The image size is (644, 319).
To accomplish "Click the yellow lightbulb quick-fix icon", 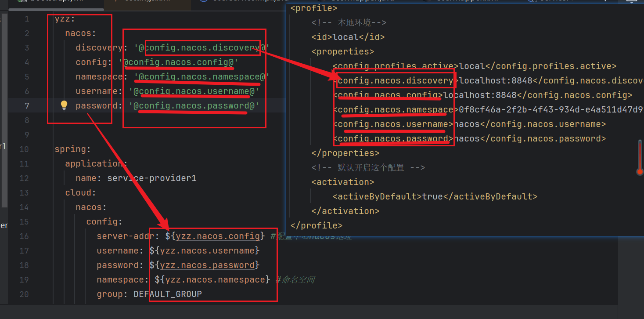I will (64, 105).
